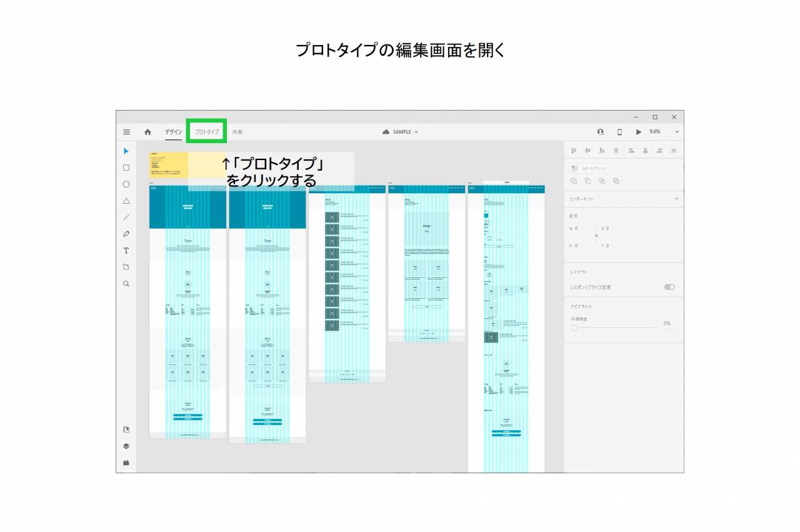Open the Libraries panel icon
Viewport: 800px width, 532px height.
(x=126, y=429)
